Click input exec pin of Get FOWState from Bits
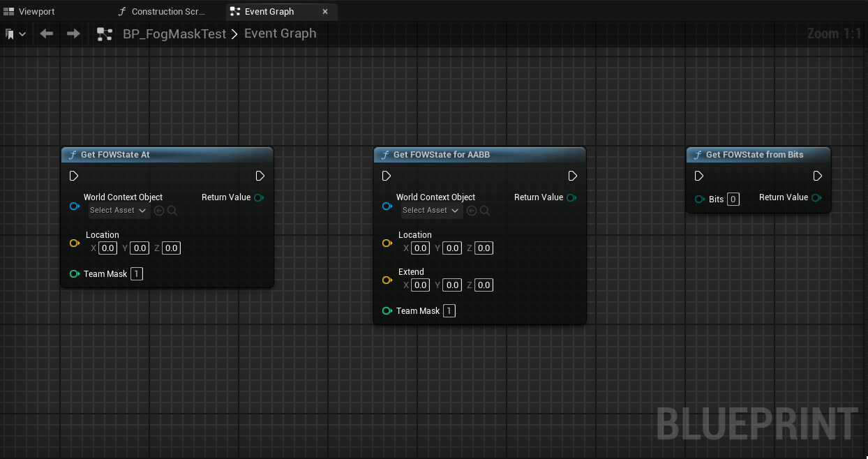Viewport: 868px width, 459px height. (x=699, y=176)
